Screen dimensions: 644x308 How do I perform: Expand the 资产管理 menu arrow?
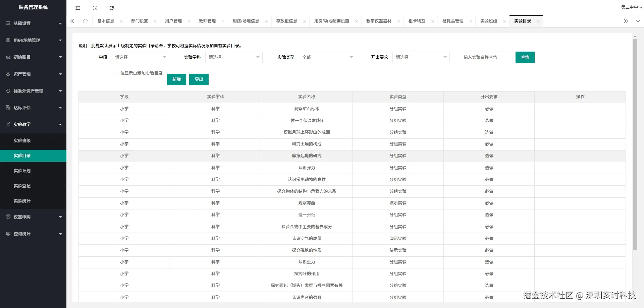coord(60,74)
